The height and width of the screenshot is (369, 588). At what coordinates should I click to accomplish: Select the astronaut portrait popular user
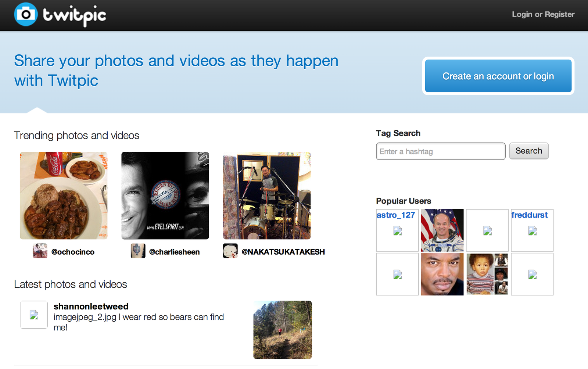[442, 230]
